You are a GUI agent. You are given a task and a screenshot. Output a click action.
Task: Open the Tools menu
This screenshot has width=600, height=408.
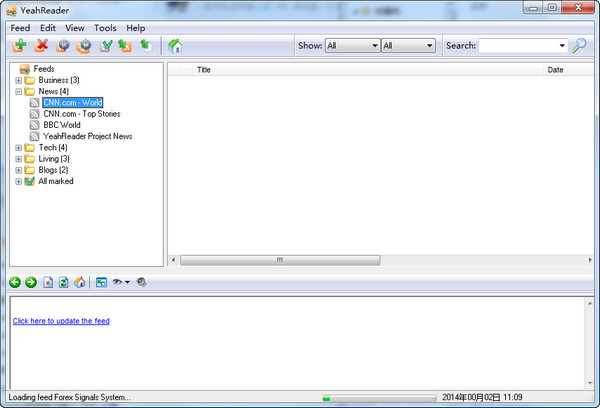click(105, 28)
